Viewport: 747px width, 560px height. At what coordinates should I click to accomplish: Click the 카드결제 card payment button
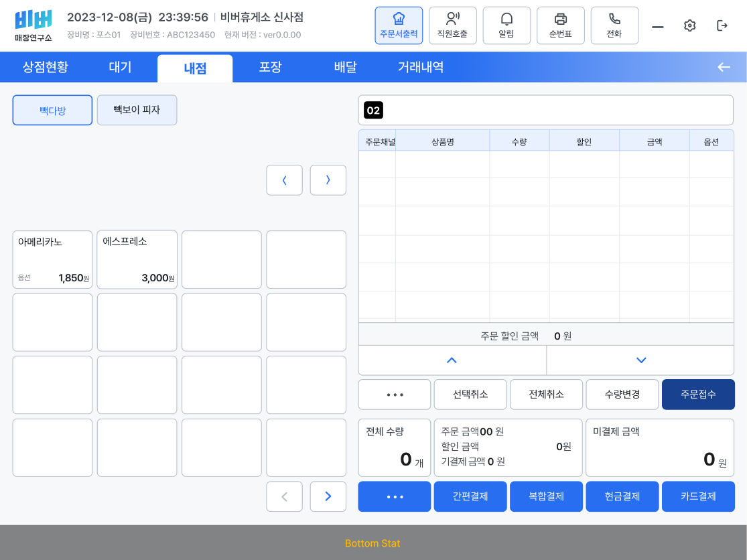[x=698, y=496]
